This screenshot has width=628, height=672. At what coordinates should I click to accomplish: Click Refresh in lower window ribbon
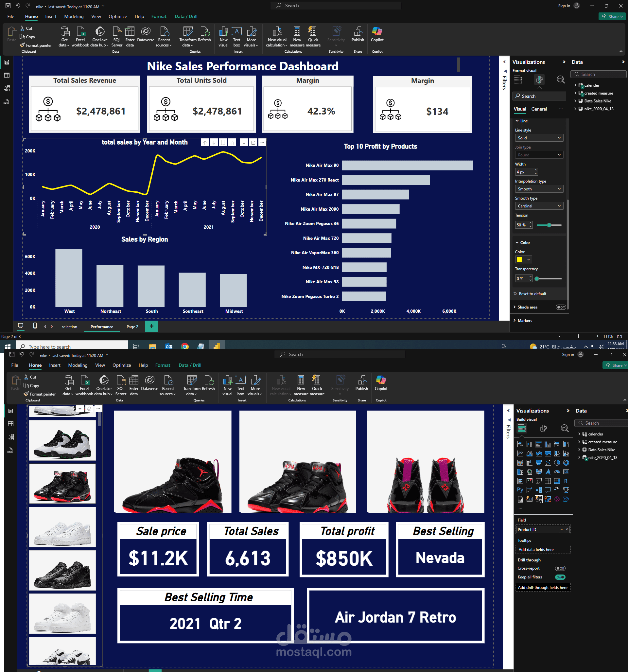point(209,383)
